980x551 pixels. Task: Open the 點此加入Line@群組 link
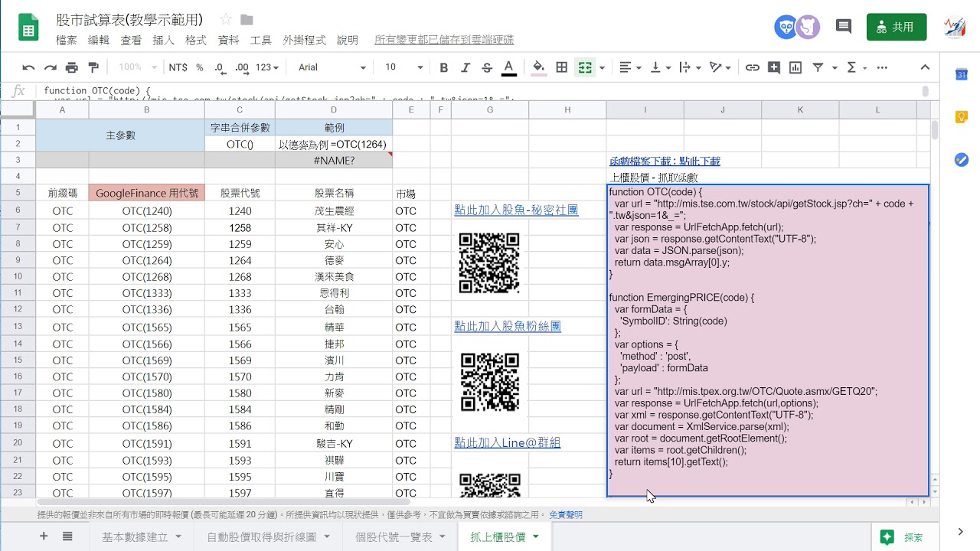click(x=508, y=442)
